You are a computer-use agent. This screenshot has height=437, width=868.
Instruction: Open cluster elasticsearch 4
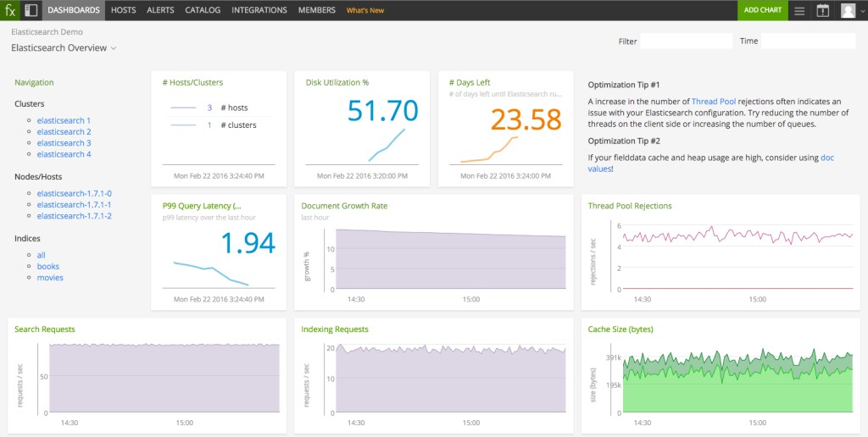pyautogui.click(x=64, y=154)
